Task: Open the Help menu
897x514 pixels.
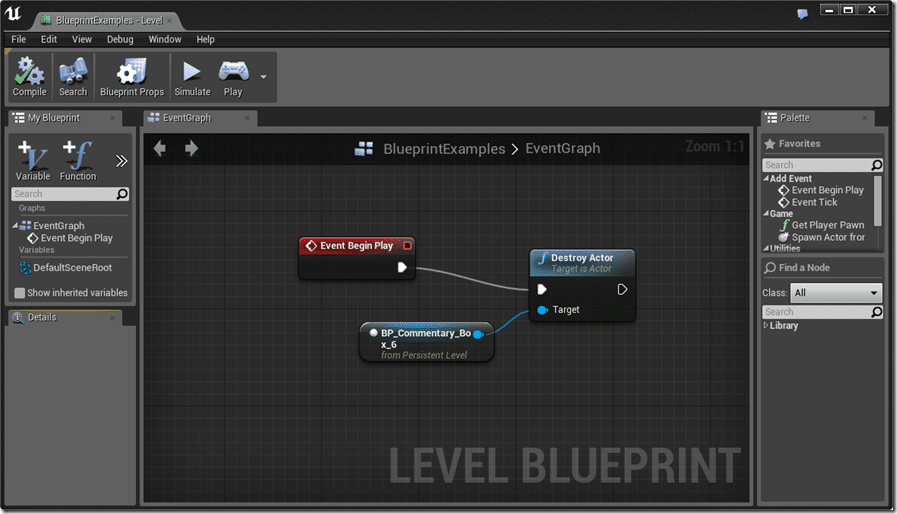Action: (205, 39)
